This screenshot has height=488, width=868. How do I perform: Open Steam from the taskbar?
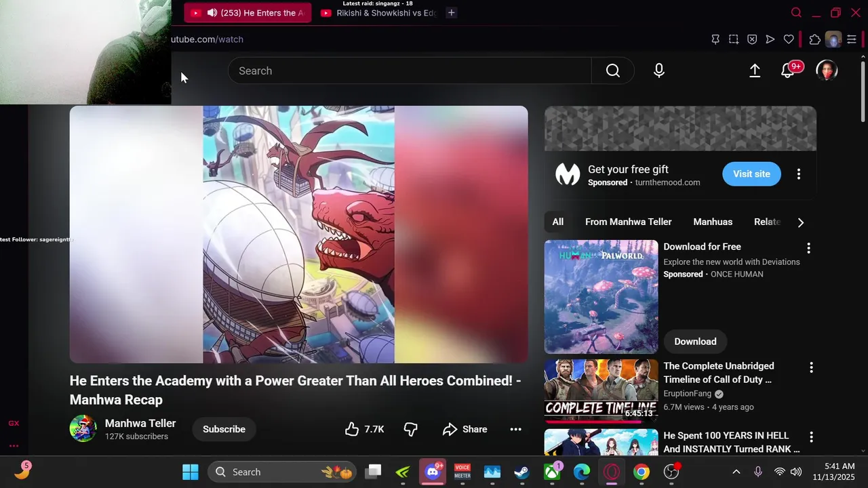pyautogui.click(x=521, y=472)
